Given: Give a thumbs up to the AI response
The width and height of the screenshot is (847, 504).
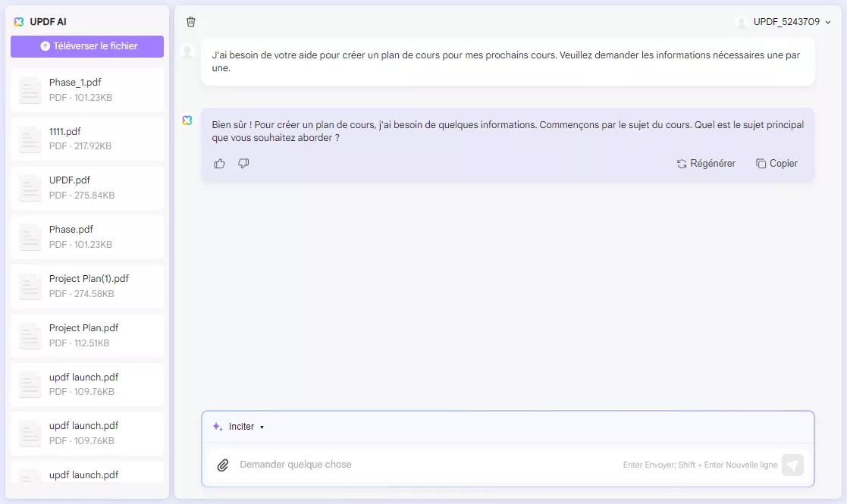Looking at the screenshot, I should click(219, 163).
